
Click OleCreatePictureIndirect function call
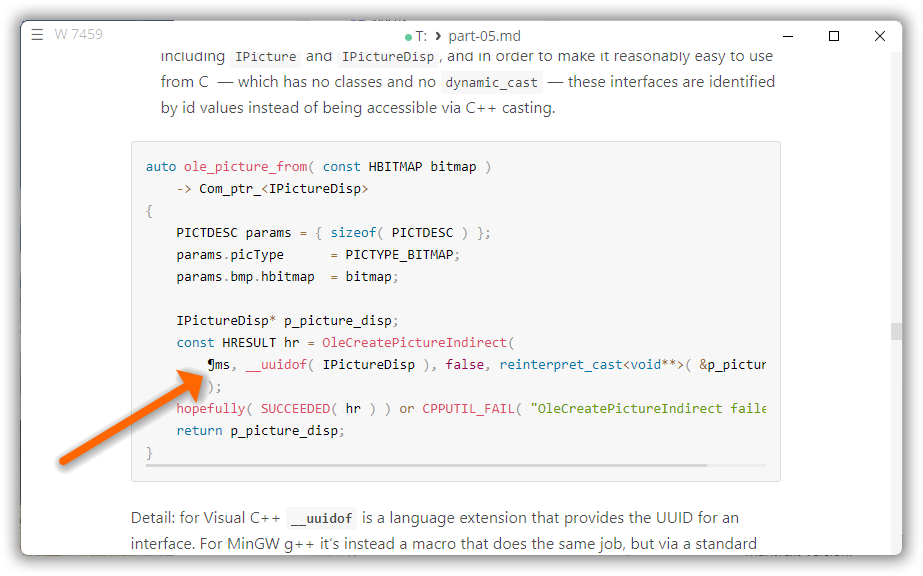pyautogui.click(x=414, y=343)
